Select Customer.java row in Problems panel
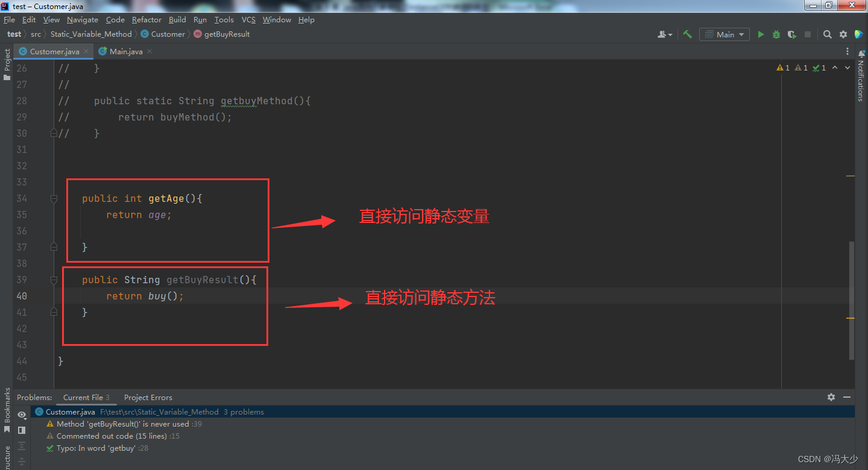This screenshot has height=470, width=868. point(442,412)
